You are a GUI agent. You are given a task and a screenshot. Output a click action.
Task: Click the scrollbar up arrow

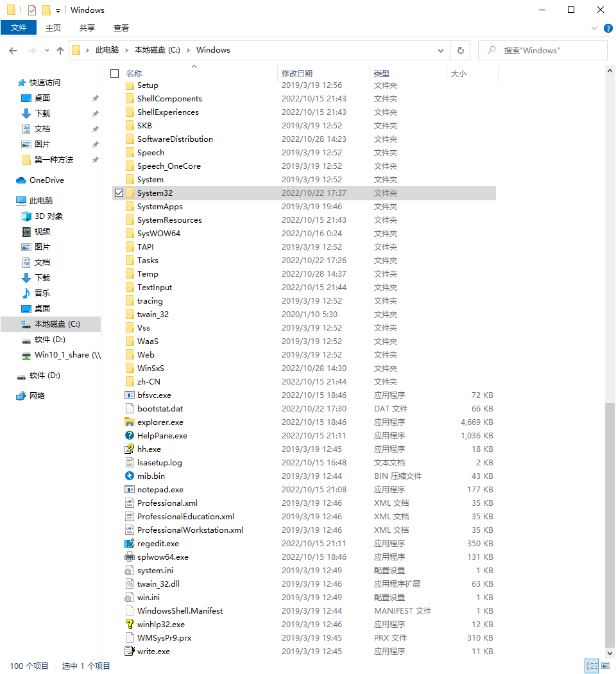pos(610,71)
